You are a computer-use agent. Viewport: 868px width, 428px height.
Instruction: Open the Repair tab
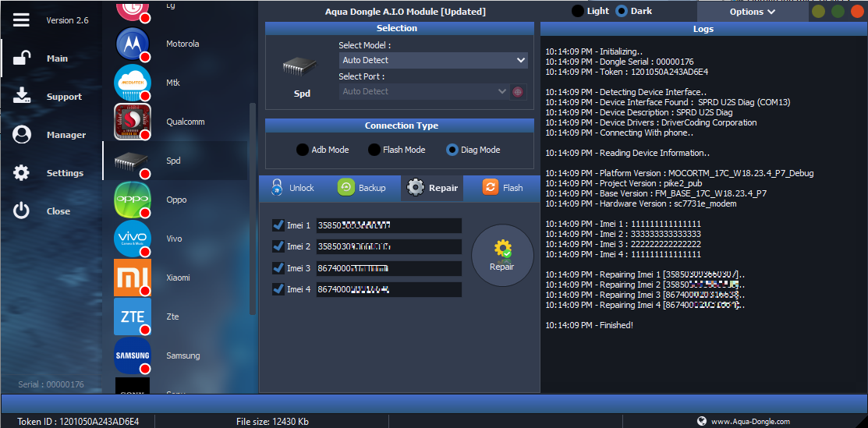click(432, 188)
